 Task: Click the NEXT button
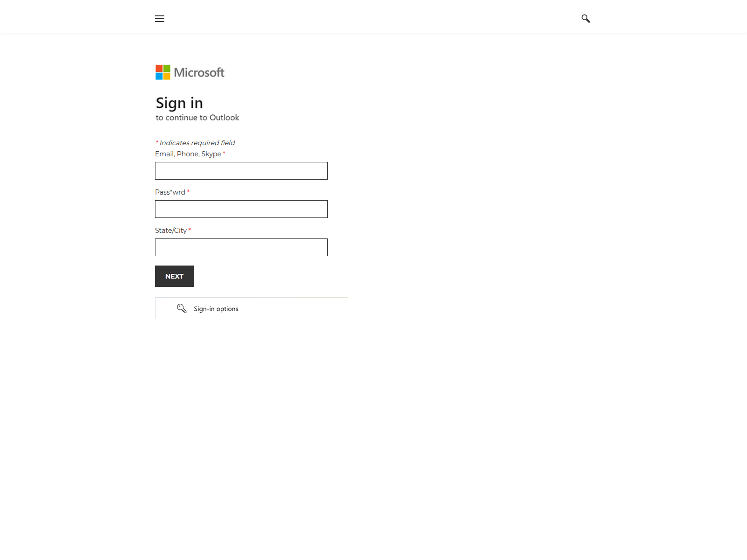tap(174, 276)
